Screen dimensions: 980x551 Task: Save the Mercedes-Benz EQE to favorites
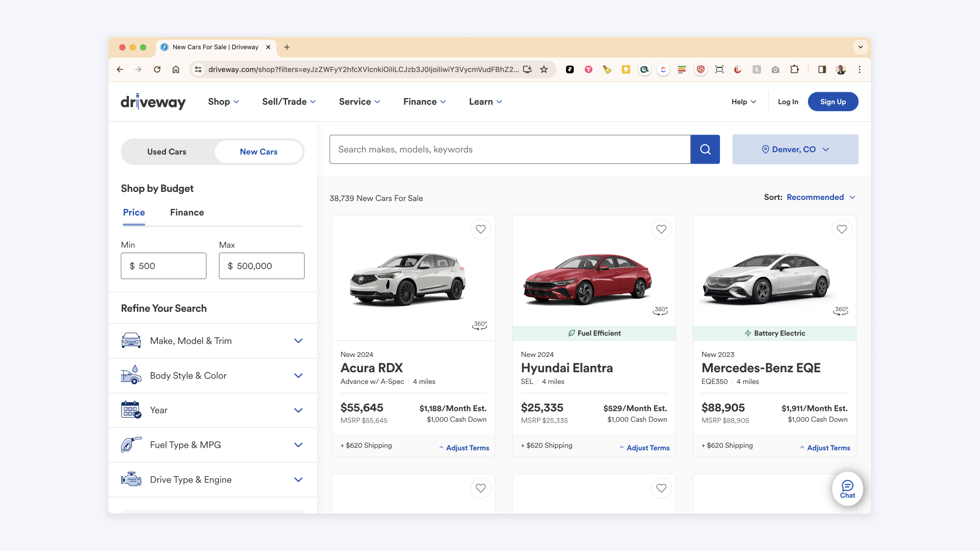(842, 229)
